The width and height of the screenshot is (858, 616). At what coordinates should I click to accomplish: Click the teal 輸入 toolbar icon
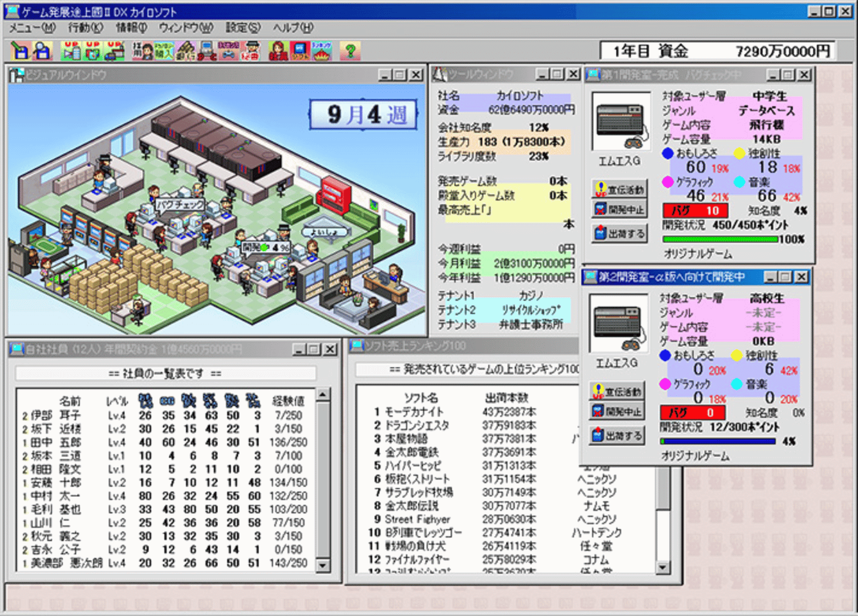click(x=164, y=51)
